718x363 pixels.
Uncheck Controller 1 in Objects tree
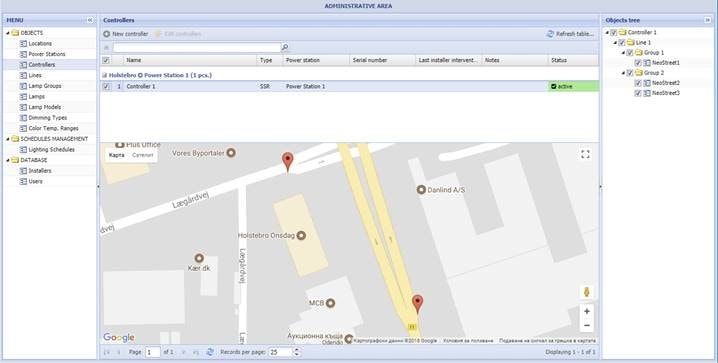pyautogui.click(x=614, y=33)
